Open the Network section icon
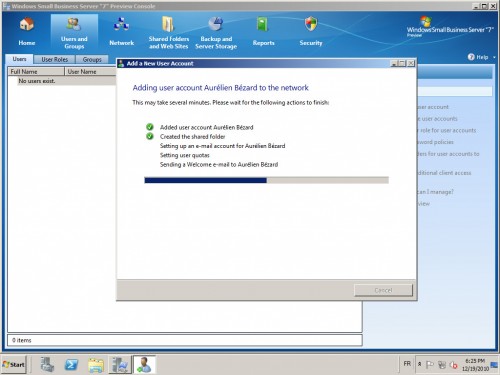Viewport: 500px width, 375px height. click(x=121, y=25)
